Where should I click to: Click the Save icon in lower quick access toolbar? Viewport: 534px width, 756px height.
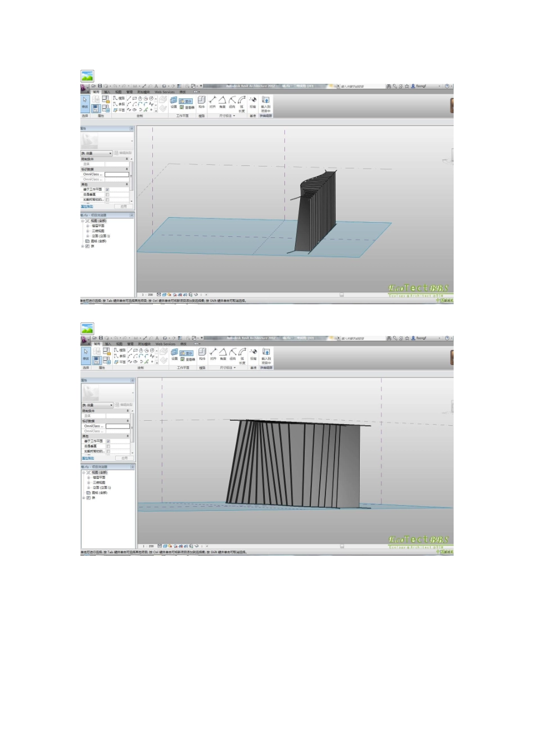(x=100, y=338)
